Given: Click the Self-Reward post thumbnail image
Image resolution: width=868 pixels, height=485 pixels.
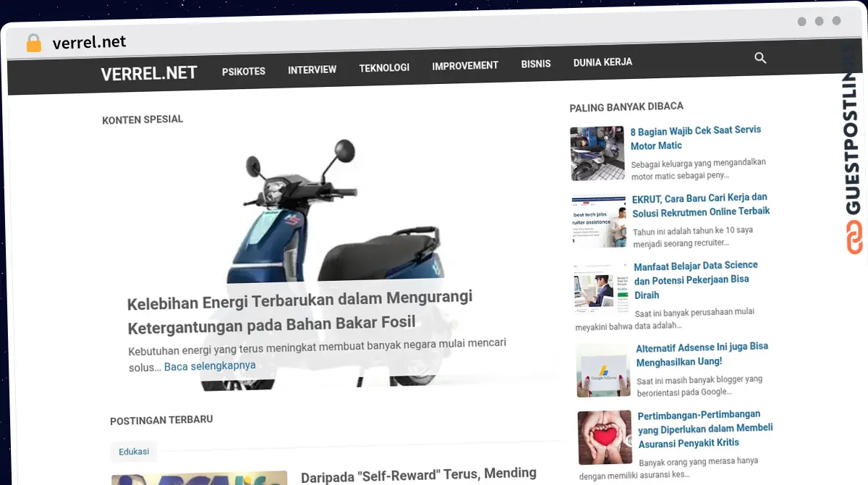Looking at the screenshot, I should pyautogui.click(x=199, y=478).
